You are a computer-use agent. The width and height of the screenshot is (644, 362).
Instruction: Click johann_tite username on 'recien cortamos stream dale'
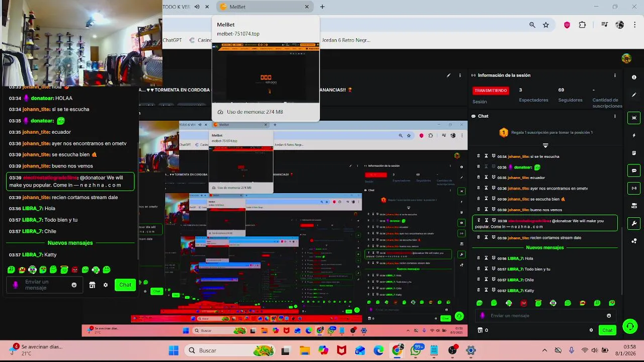(36, 198)
